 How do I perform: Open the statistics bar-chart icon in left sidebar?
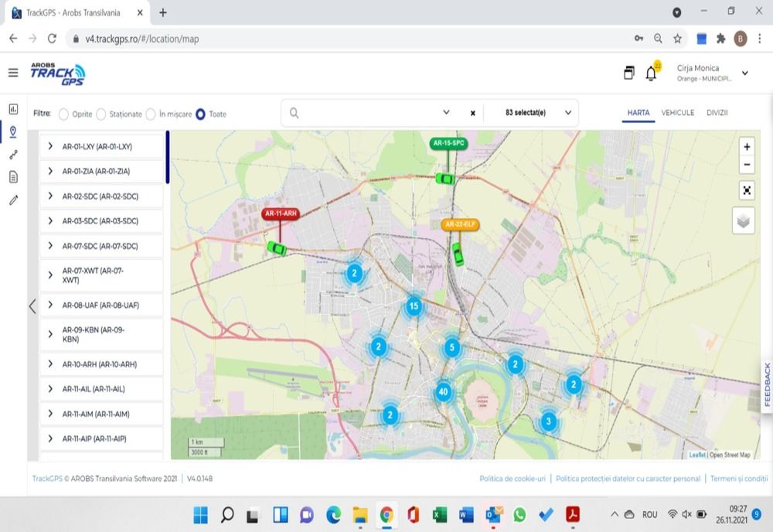point(12,111)
